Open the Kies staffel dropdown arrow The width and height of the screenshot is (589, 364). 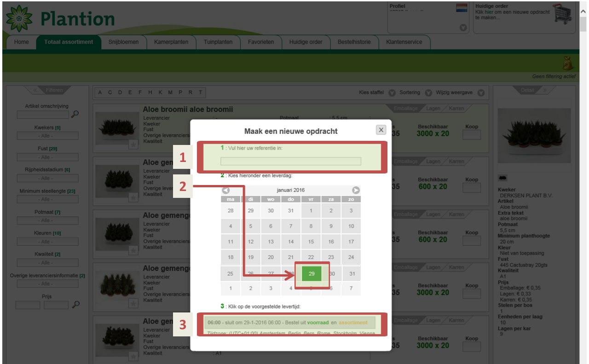click(392, 92)
